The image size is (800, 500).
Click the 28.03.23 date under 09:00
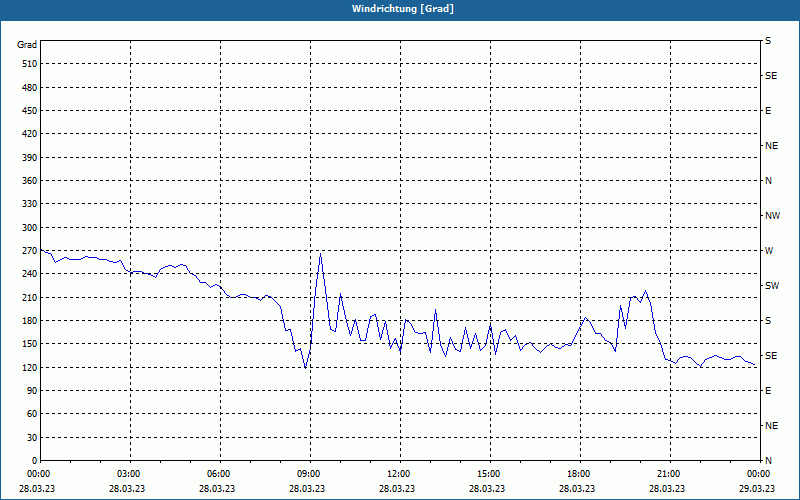pyautogui.click(x=307, y=488)
